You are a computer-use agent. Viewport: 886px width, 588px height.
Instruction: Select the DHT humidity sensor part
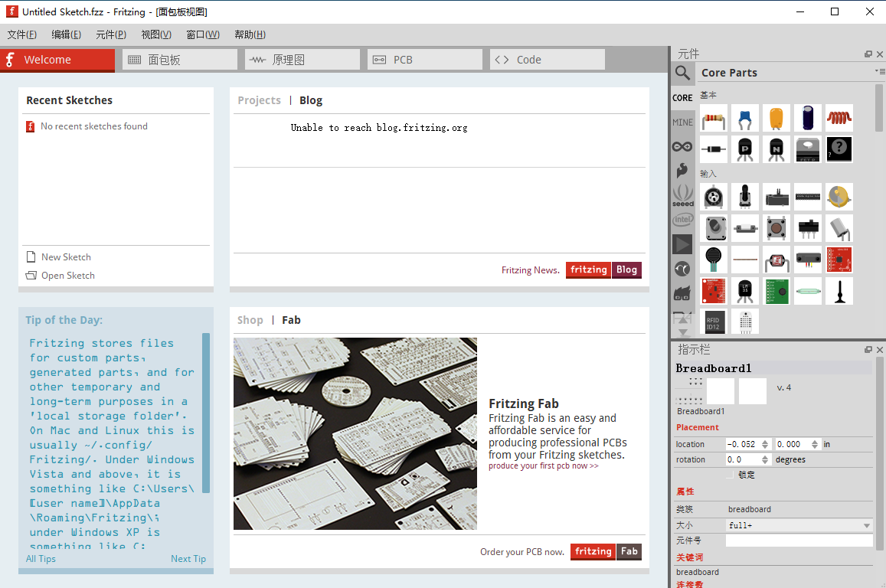coord(745,322)
